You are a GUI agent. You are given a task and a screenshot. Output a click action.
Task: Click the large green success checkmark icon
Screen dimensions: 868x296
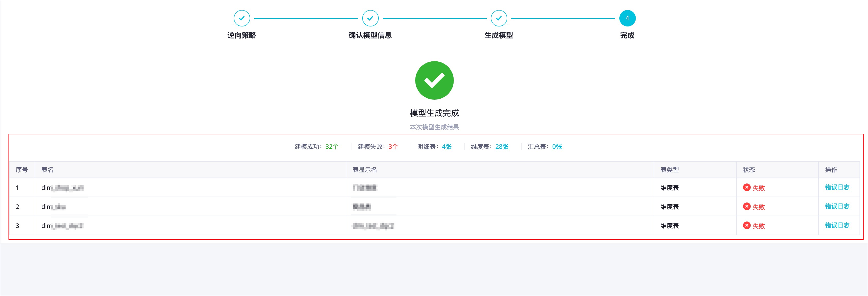point(434,80)
